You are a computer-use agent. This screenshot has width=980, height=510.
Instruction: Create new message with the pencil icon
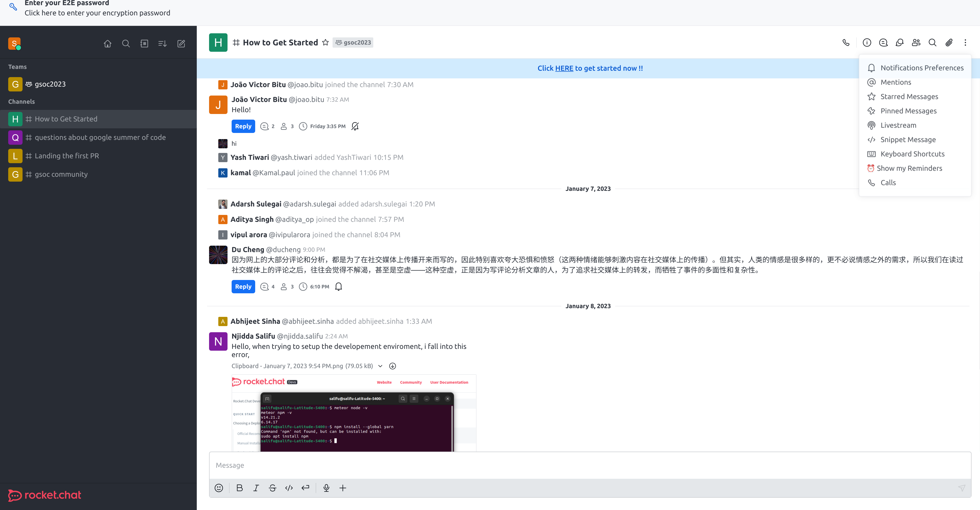181,43
